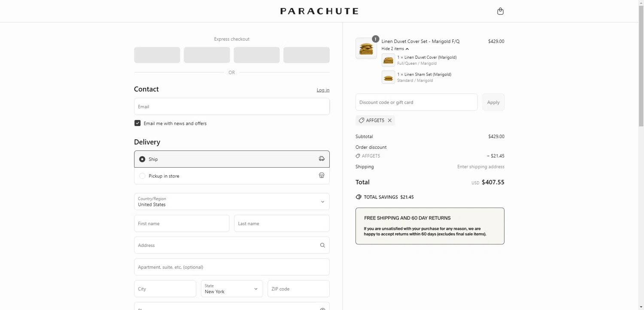The width and height of the screenshot is (644, 310).
Task: Click the Parachute logo
Action: pos(319,11)
